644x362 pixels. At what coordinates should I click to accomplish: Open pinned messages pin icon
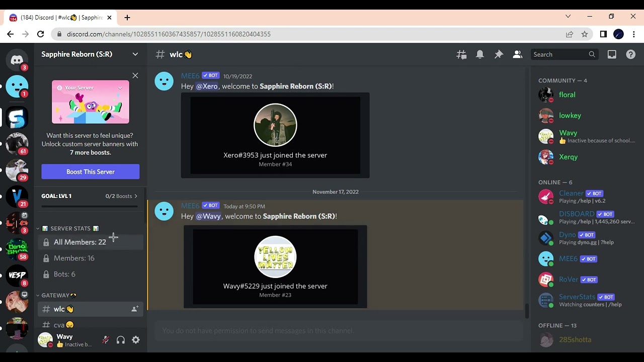click(499, 54)
